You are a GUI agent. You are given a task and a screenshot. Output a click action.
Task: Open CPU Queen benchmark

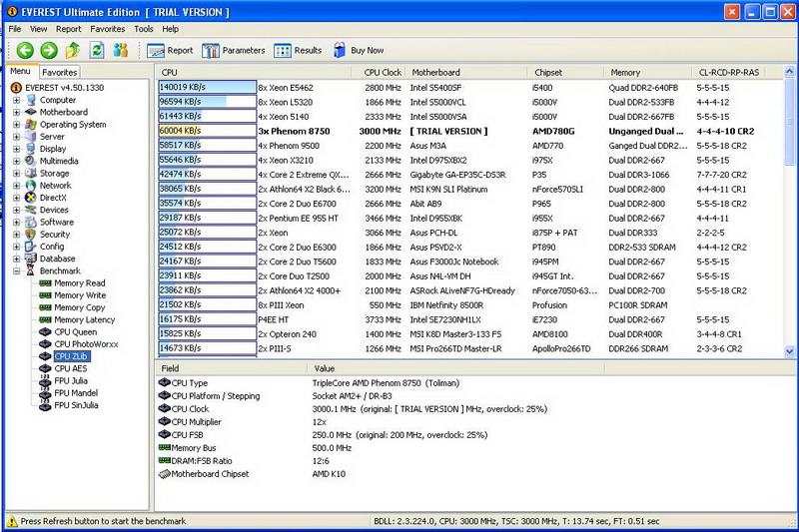pyautogui.click(x=76, y=332)
